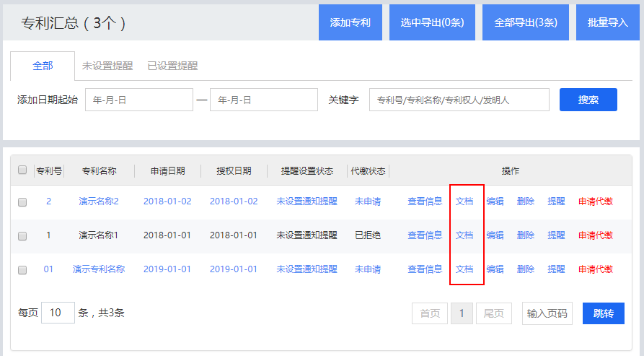644x356 pixels.
Task: Click 编辑 for 演示专利名称
Action: coord(495,269)
